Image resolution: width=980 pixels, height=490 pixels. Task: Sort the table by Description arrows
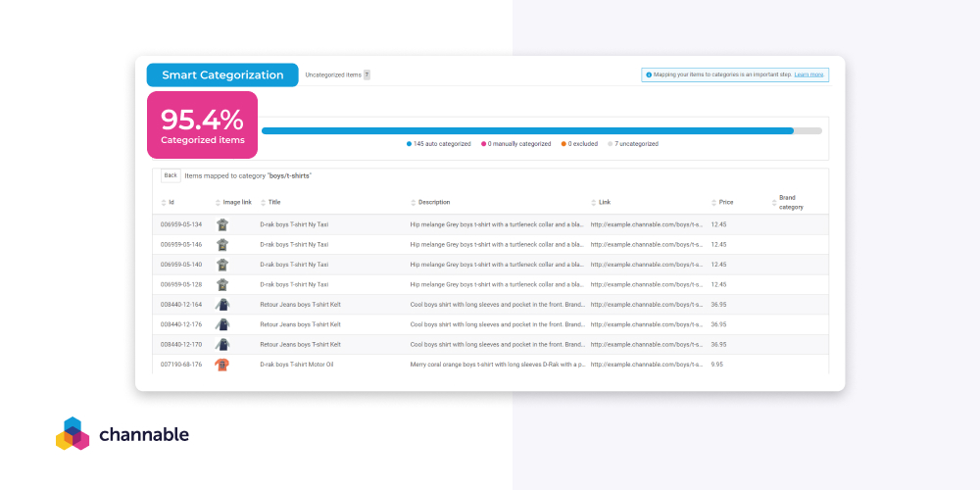[x=413, y=203]
